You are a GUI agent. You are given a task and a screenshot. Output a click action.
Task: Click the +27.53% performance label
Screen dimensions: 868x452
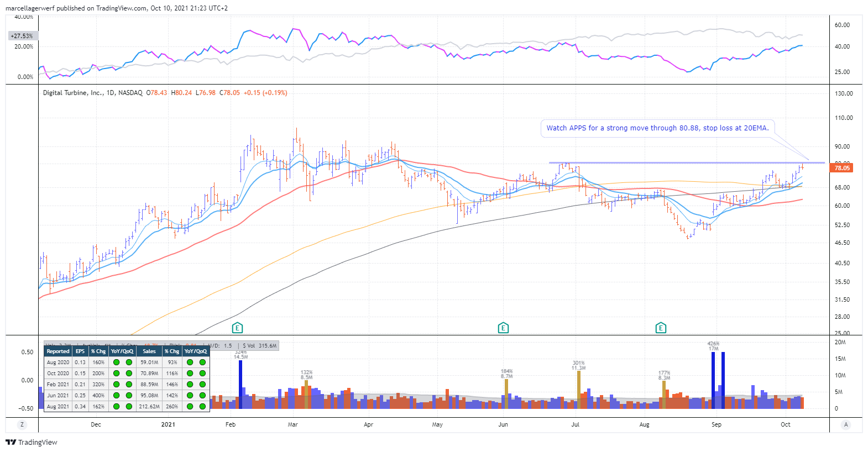point(22,36)
